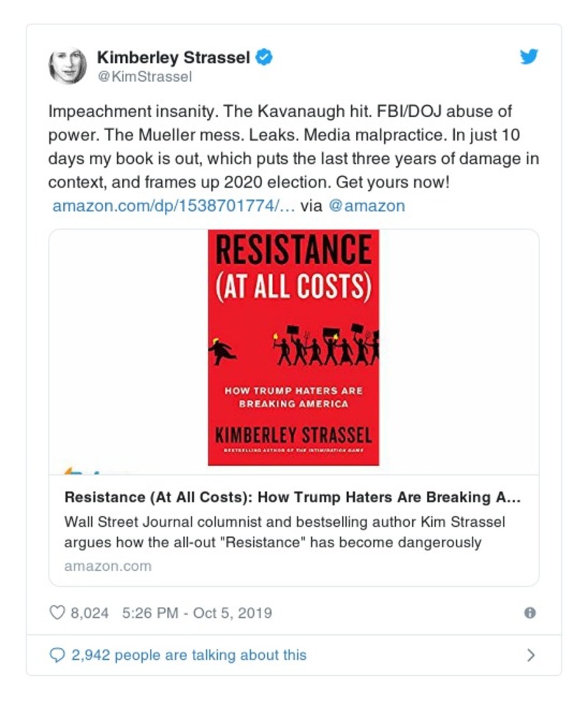This screenshot has width=588, height=704.
Task: Click '2,942 people are talking about this'
Action: click(x=188, y=655)
